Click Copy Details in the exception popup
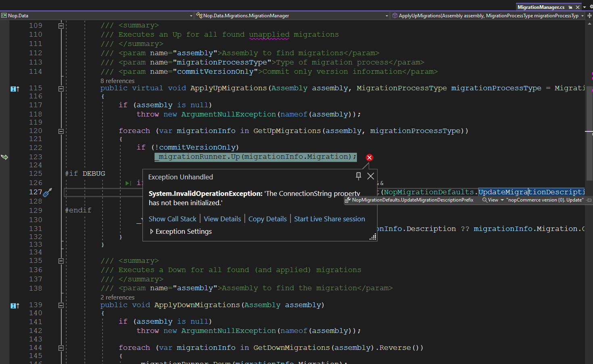This screenshot has height=364, width=593. pos(267,219)
